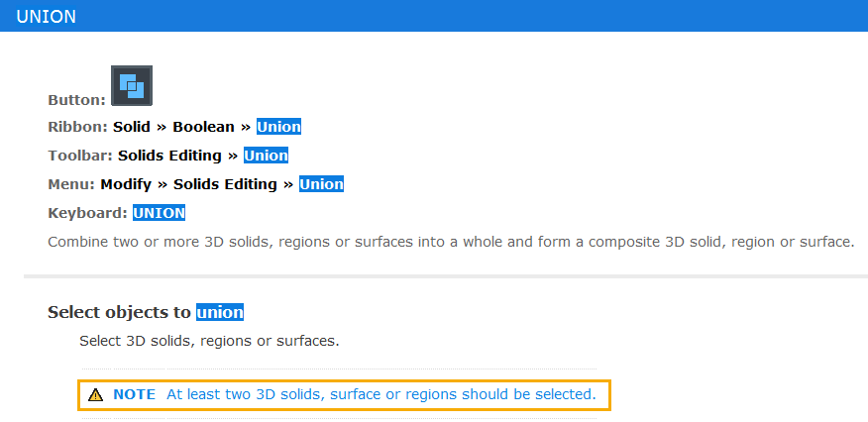The height and width of the screenshot is (422, 868).
Task: Click the Select objects to heading text
Action: pos(120,312)
